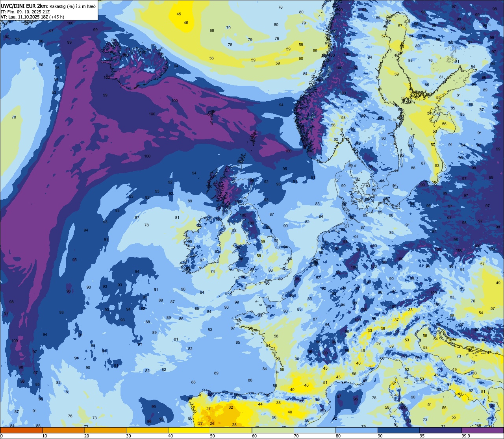Viewport: 504px width, 439px height.
Task: Click the '68' value in the northern yellow area
Action: coord(212,31)
